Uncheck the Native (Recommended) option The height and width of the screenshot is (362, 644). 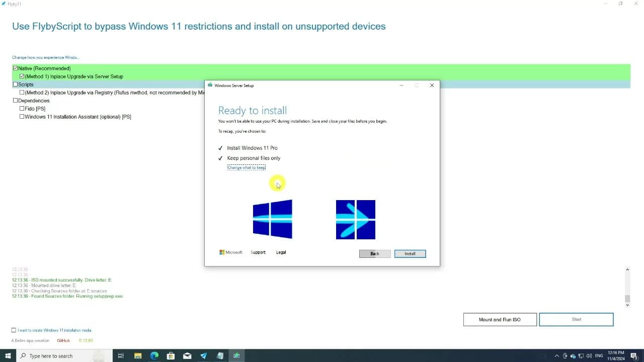tap(15, 68)
